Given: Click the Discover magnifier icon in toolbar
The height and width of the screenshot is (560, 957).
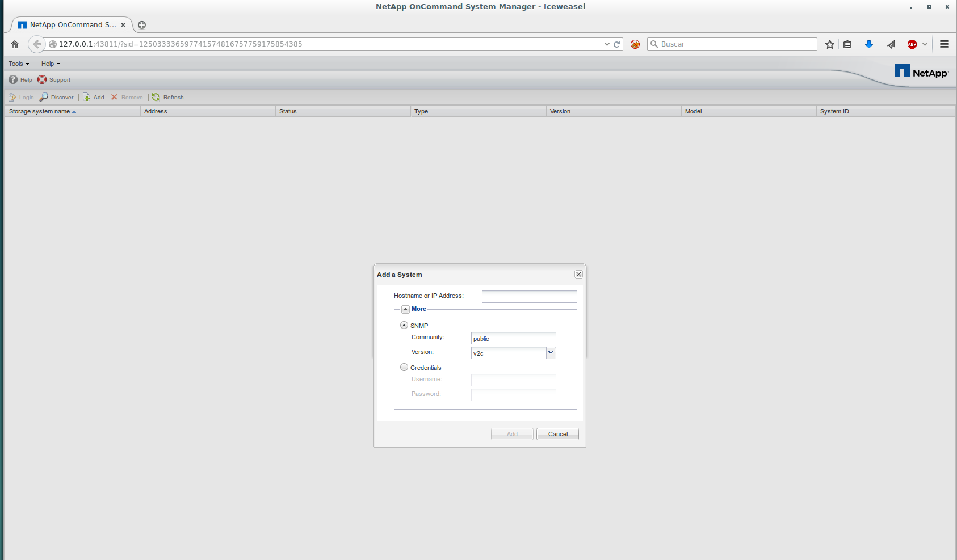Looking at the screenshot, I should point(44,97).
